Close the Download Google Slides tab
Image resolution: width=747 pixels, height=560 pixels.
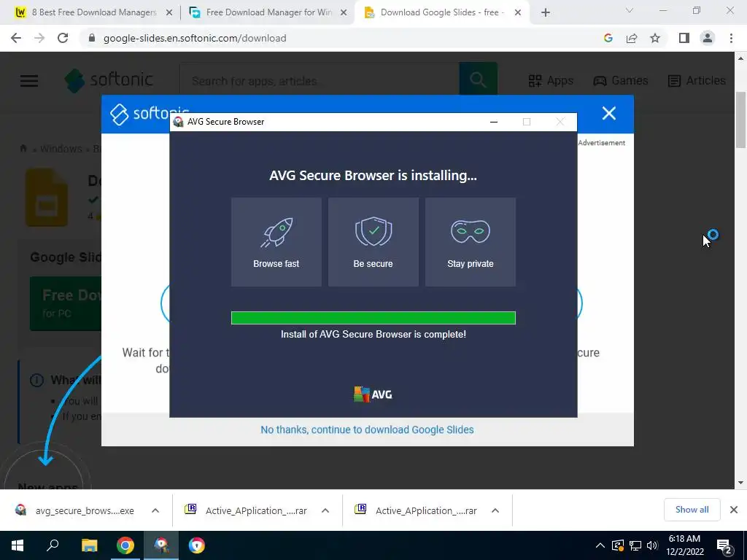(518, 13)
